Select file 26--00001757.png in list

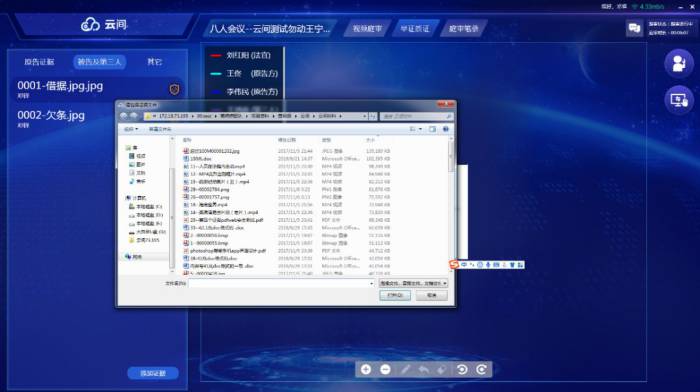[206, 197]
